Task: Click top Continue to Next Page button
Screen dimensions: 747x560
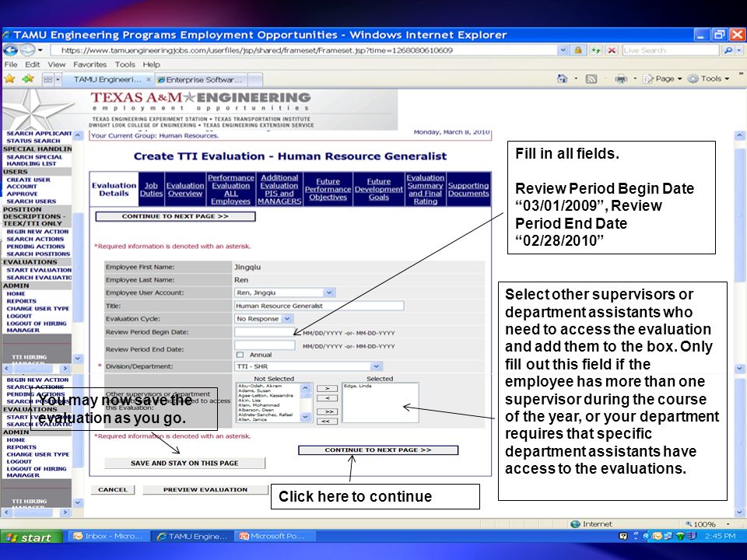Action: pos(175,217)
